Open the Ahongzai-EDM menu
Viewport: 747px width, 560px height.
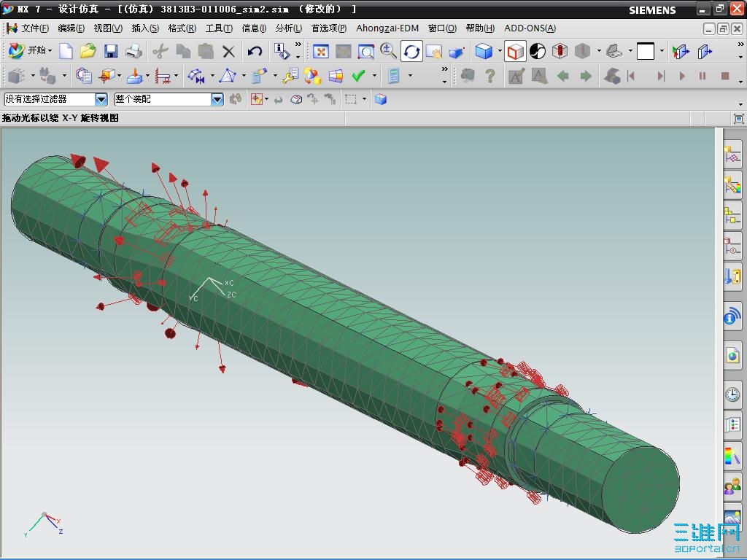[x=387, y=28]
